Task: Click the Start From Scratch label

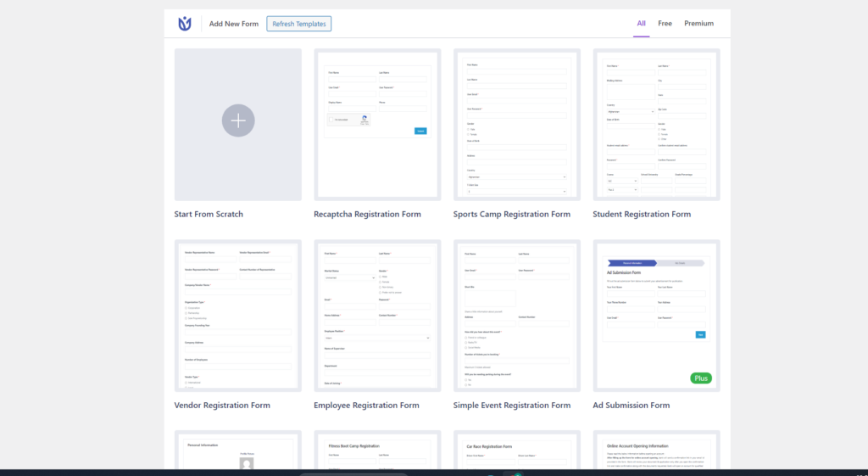Action: 209,215
